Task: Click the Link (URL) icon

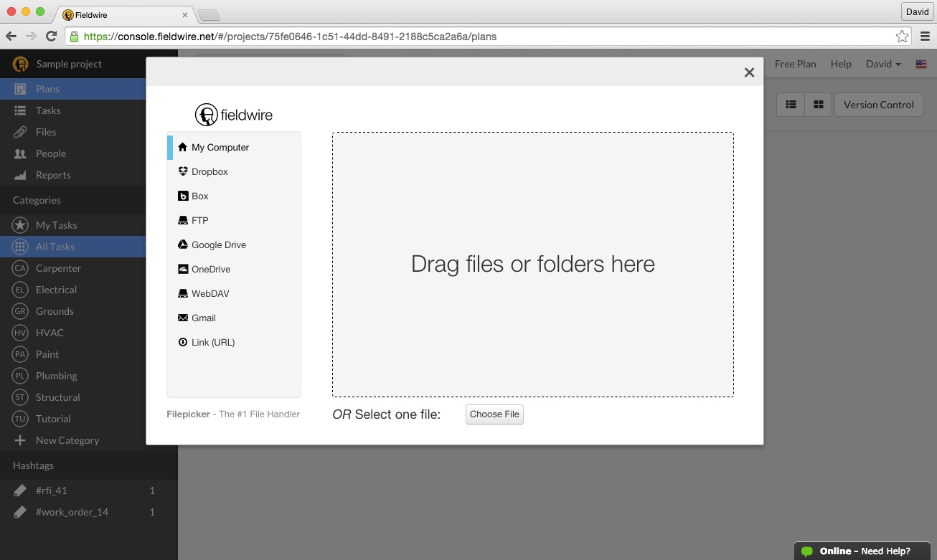Action: (182, 342)
